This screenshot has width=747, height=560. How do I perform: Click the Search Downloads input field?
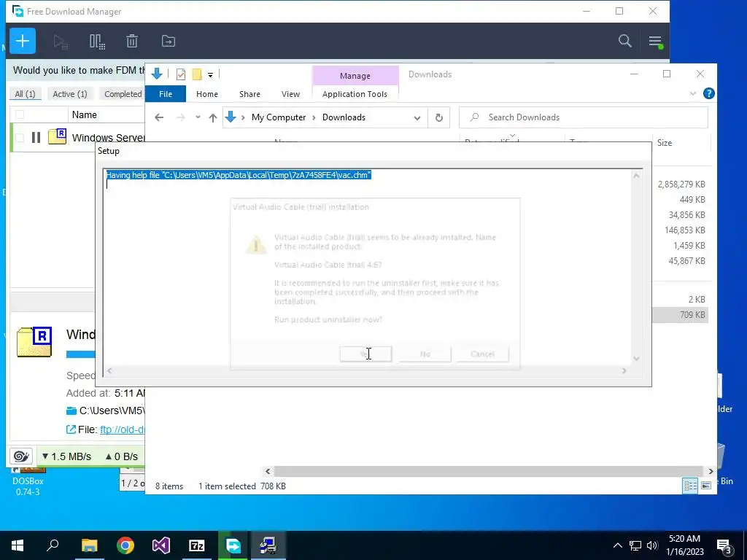[584, 117]
